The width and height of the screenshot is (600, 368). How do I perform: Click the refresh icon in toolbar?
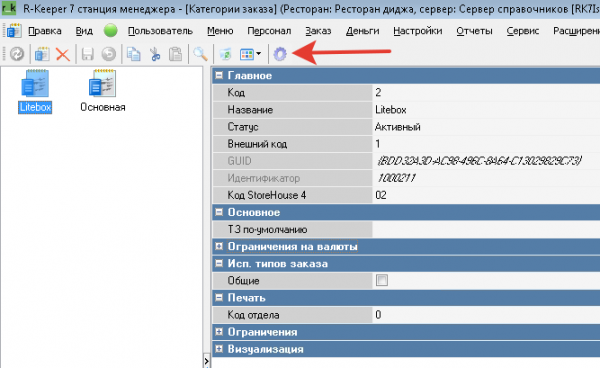tap(16, 54)
